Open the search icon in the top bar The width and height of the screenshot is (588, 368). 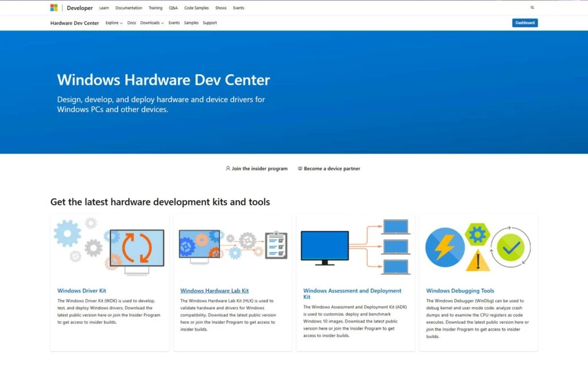(532, 7)
